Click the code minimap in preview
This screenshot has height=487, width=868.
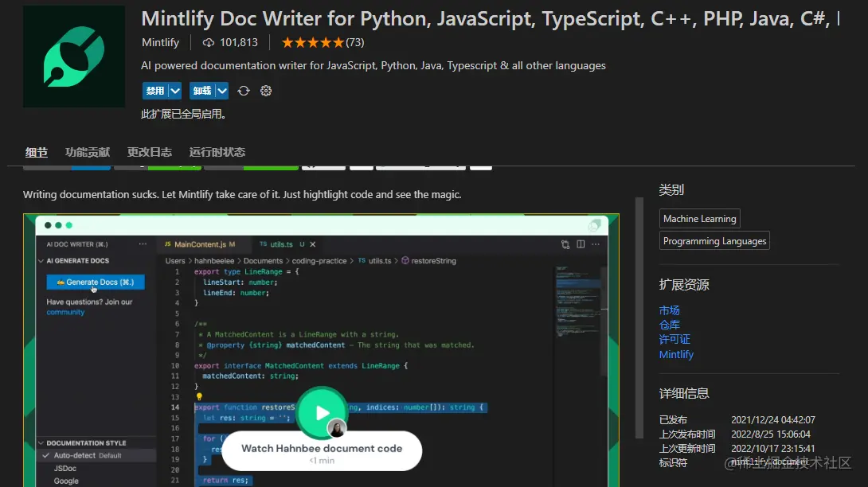[578, 302]
